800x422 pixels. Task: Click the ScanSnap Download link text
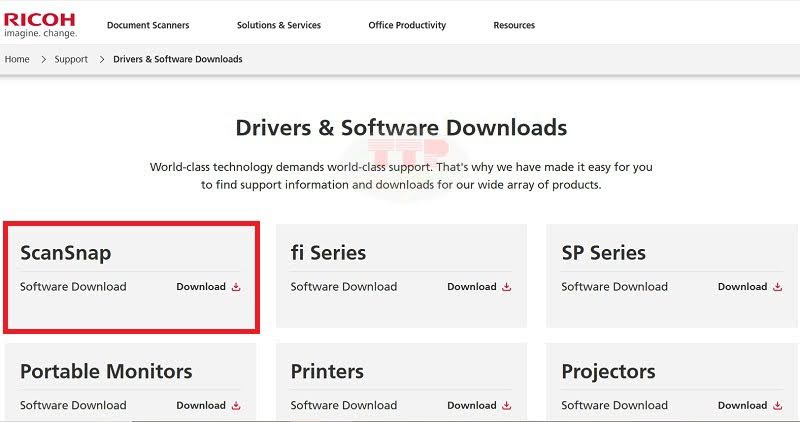click(x=201, y=287)
